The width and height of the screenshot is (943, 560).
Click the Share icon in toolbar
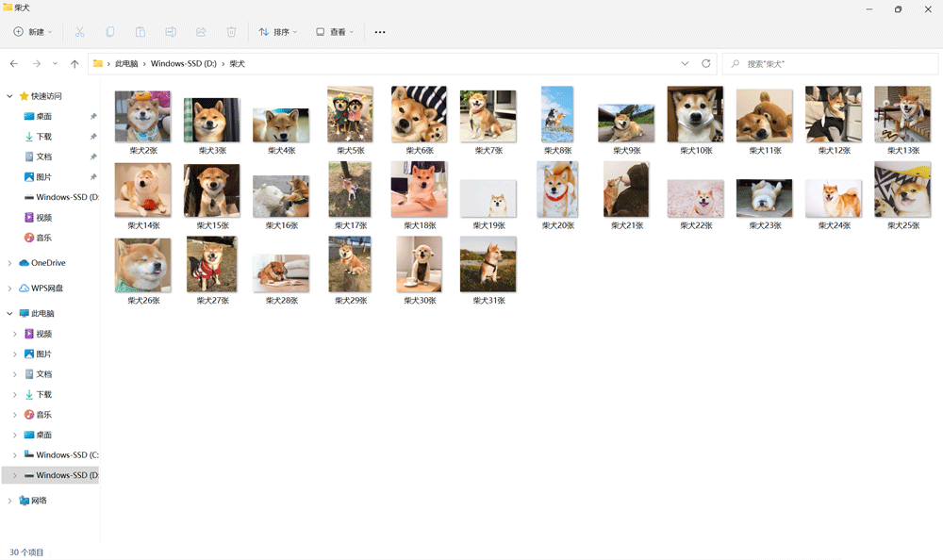(x=201, y=32)
